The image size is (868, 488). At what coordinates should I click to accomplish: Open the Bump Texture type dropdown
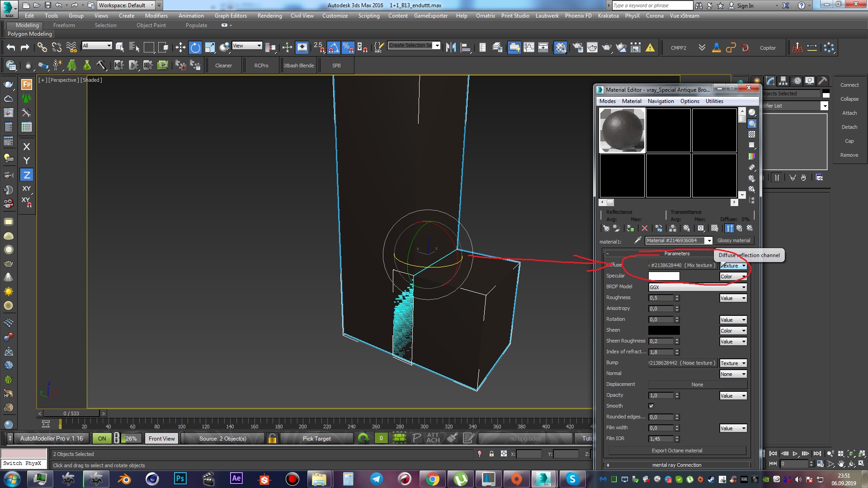[733, 363]
